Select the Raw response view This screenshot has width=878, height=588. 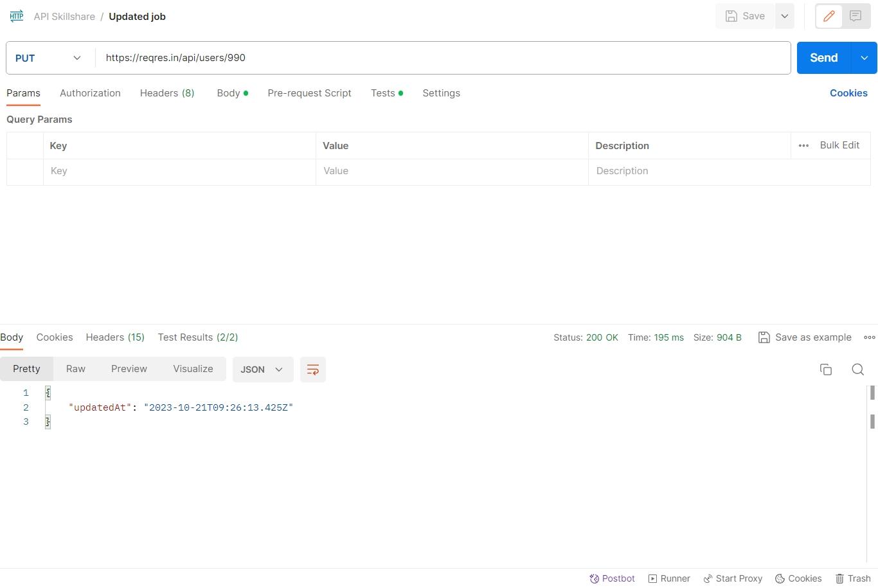coord(76,369)
